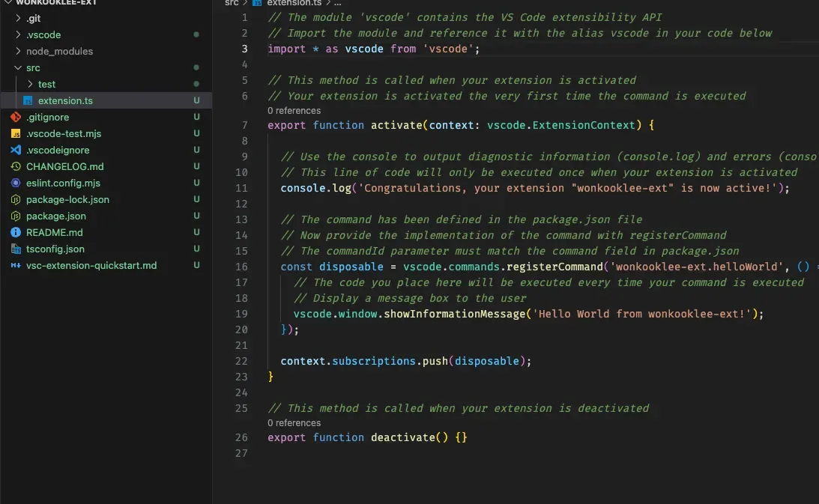Click the breadcrumb ellipsis segment
Image resolution: width=819 pixels, height=504 pixels.
tap(337, 2)
